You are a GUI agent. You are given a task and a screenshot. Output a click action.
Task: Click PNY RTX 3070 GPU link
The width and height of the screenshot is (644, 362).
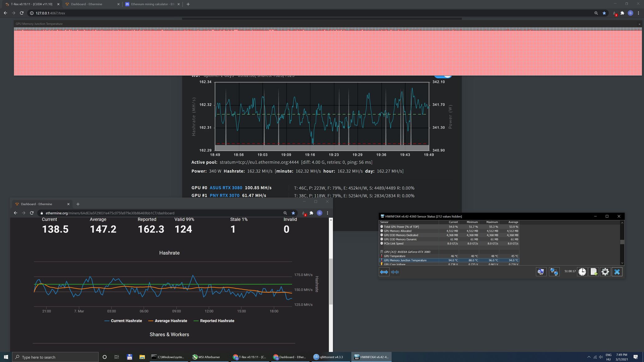(x=225, y=195)
